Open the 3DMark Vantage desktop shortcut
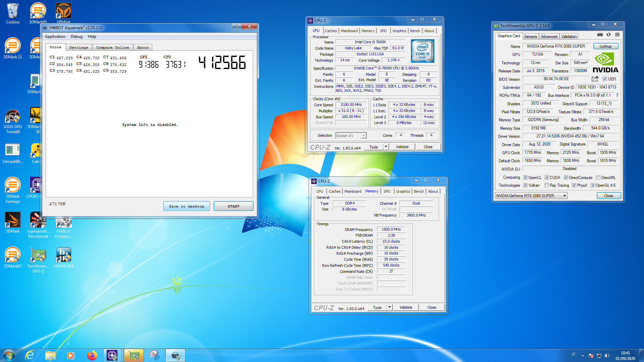644x362 pixels. pyautogui.click(x=13, y=190)
